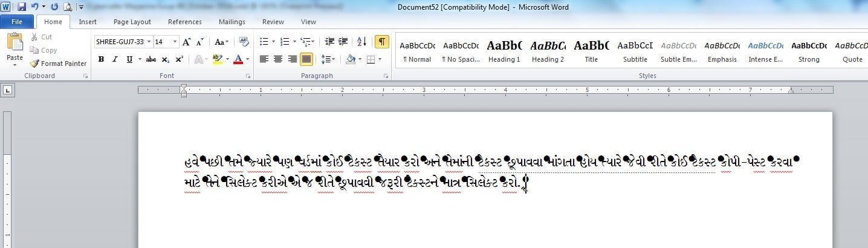The image size is (868, 248).
Task: Click the red Font Color swatch
Action: point(238,59)
